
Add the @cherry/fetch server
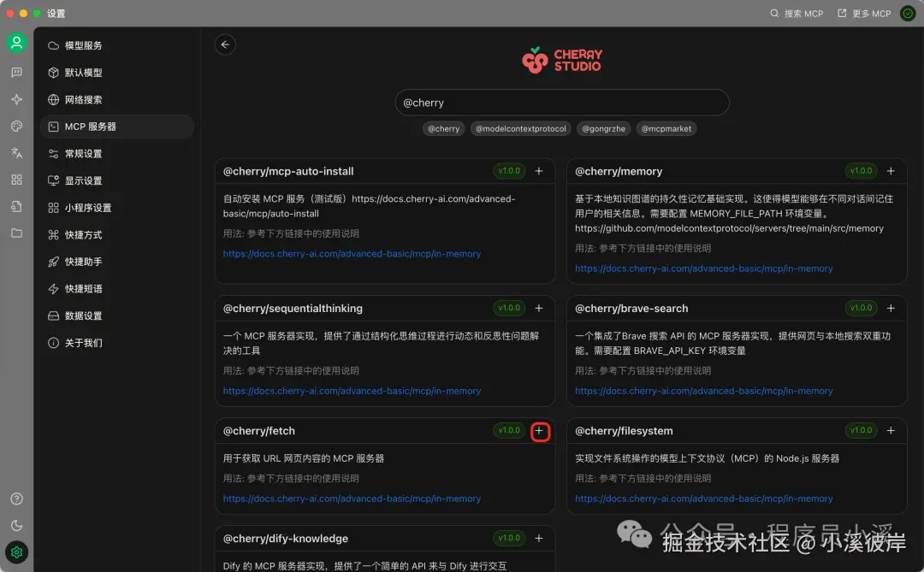click(x=540, y=431)
